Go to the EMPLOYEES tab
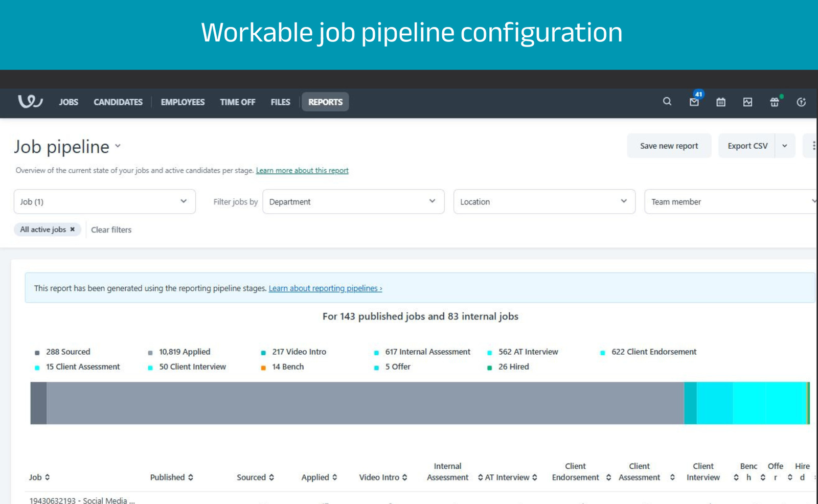 (x=183, y=102)
